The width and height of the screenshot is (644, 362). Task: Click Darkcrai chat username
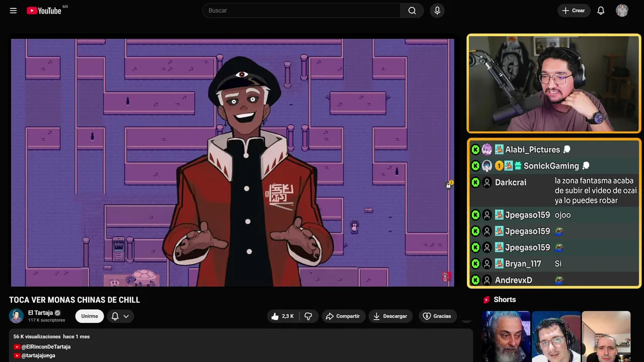[x=511, y=183]
